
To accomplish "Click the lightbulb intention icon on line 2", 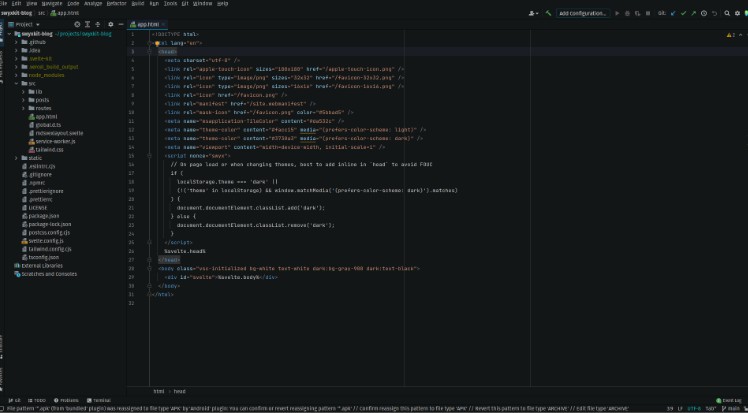I will [x=157, y=43].
